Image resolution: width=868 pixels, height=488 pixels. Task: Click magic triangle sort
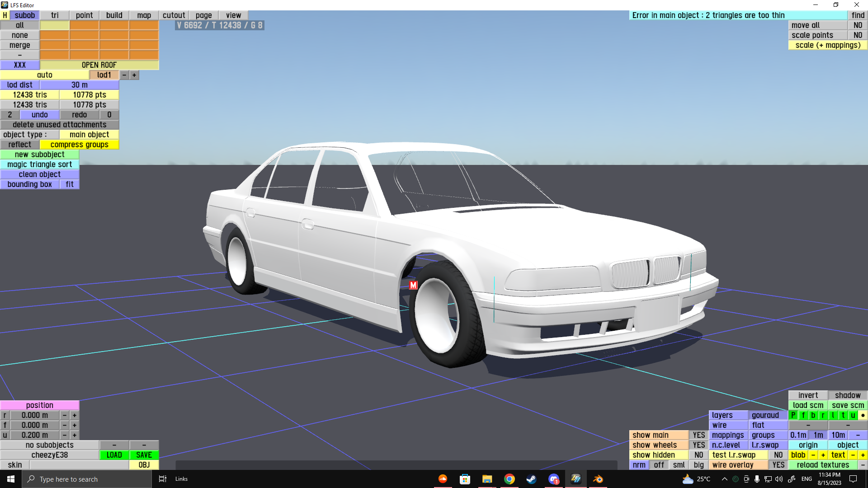pos(40,164)
